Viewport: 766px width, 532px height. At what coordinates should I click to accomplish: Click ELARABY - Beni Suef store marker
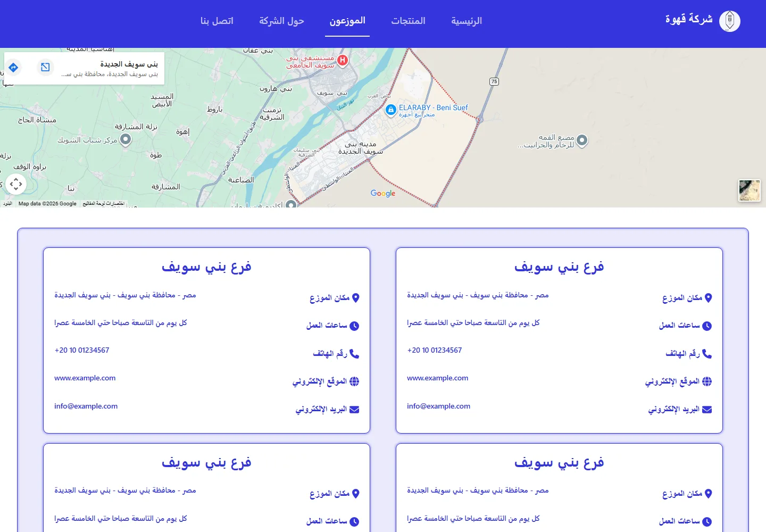390,110
